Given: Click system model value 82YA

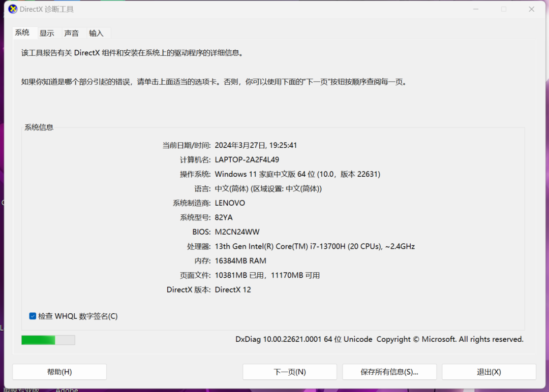Looking at the screenshot, I should (224, 217).
